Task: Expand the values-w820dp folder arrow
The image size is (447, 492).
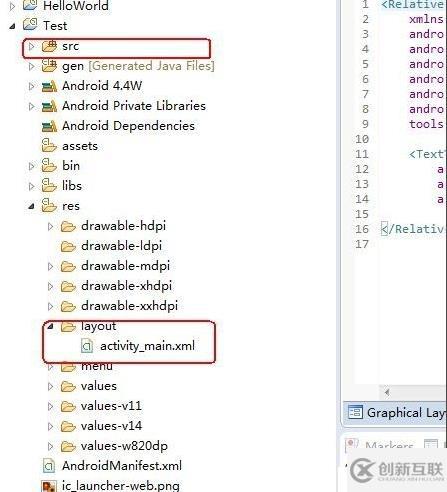Action: tap(50, 446)
